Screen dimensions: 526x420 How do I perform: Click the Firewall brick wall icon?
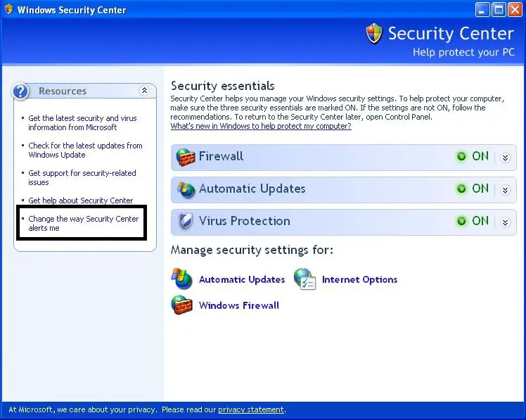(x=186, y=157)
